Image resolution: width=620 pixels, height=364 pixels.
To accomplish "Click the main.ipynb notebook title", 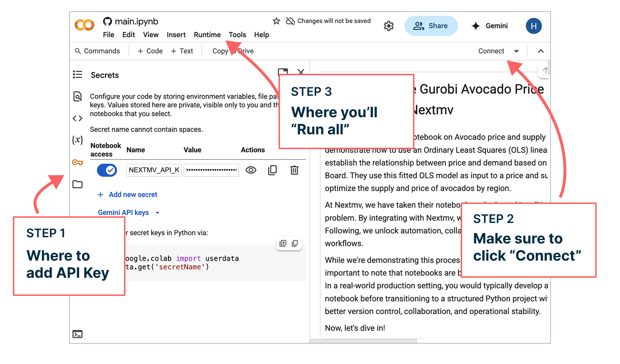I will coord(137,21).
